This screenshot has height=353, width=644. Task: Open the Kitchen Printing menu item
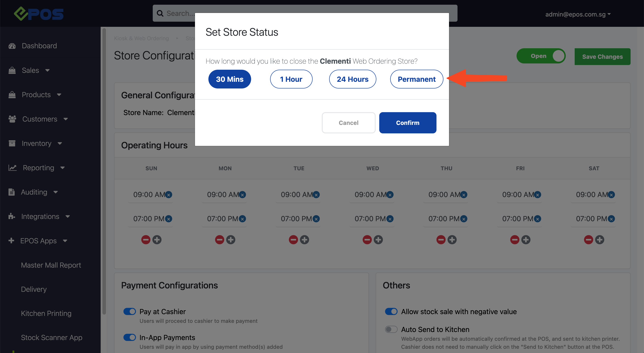(46, 313)
